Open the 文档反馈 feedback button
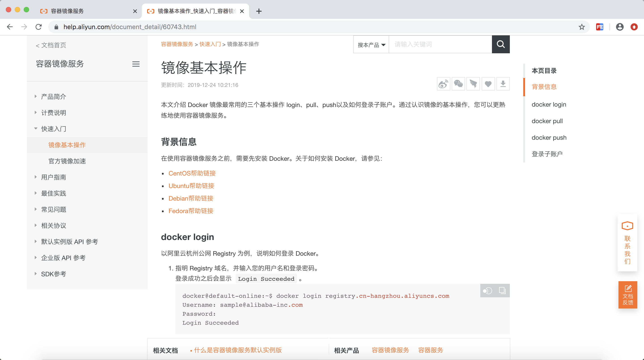644x360 pixels. (x=627, y=295)
